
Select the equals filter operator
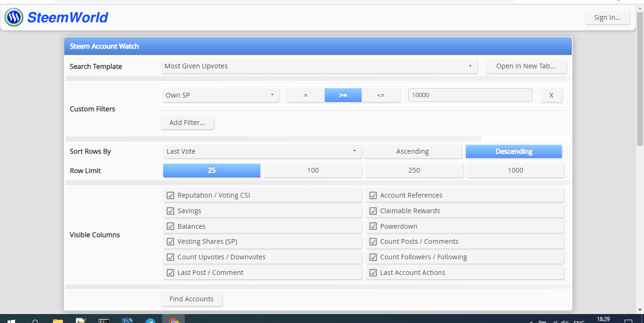(305, 95)
